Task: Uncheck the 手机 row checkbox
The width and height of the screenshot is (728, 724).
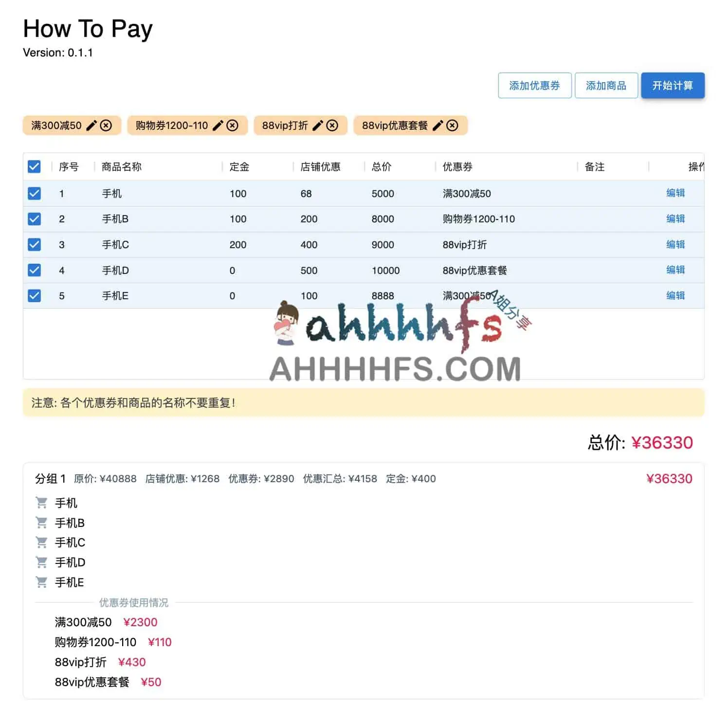Action: click(x=34, y=193)
